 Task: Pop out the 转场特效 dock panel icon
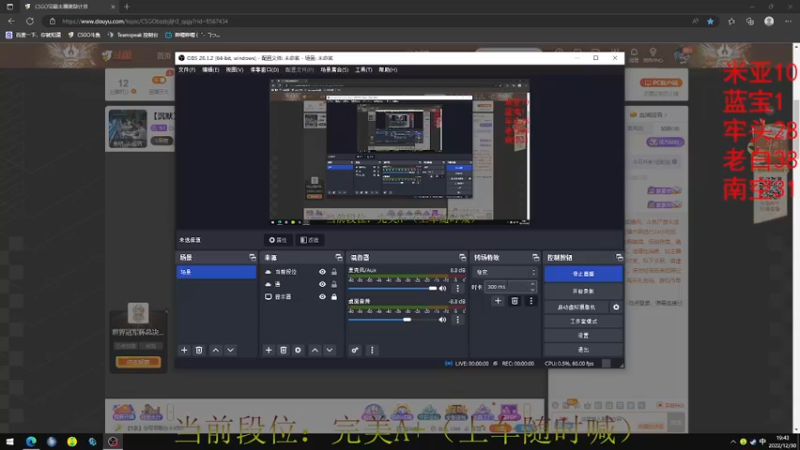(x=535, y=257)
